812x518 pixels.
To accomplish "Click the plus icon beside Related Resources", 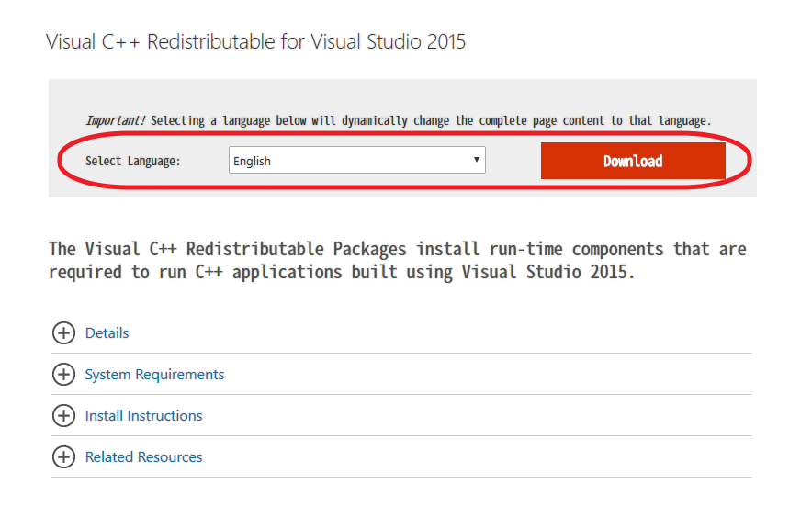I will tap(63, 457).
